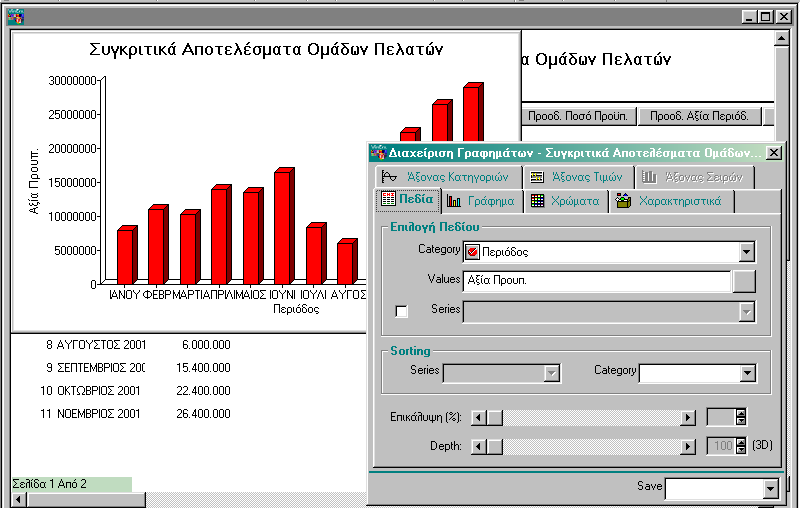Image resolution: width=800 pixels, height=508 pixels.
Task: Click the main window app icon
Action: (x=15, y=16)
